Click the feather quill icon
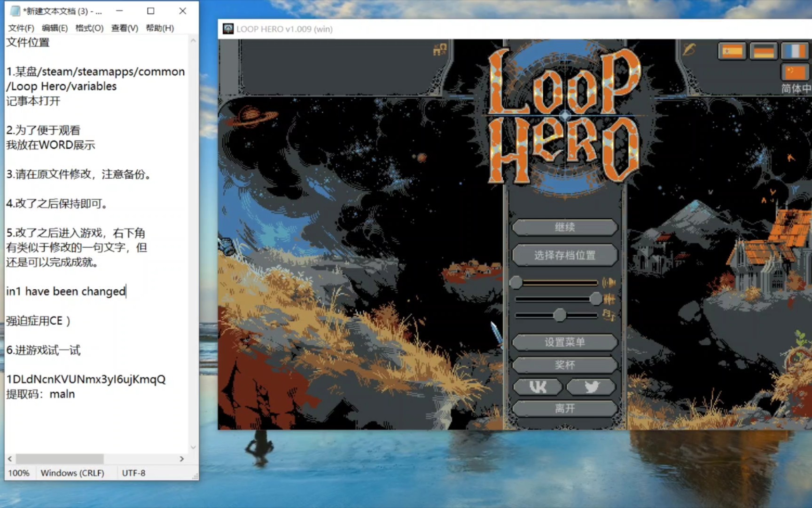 point(689,48)
